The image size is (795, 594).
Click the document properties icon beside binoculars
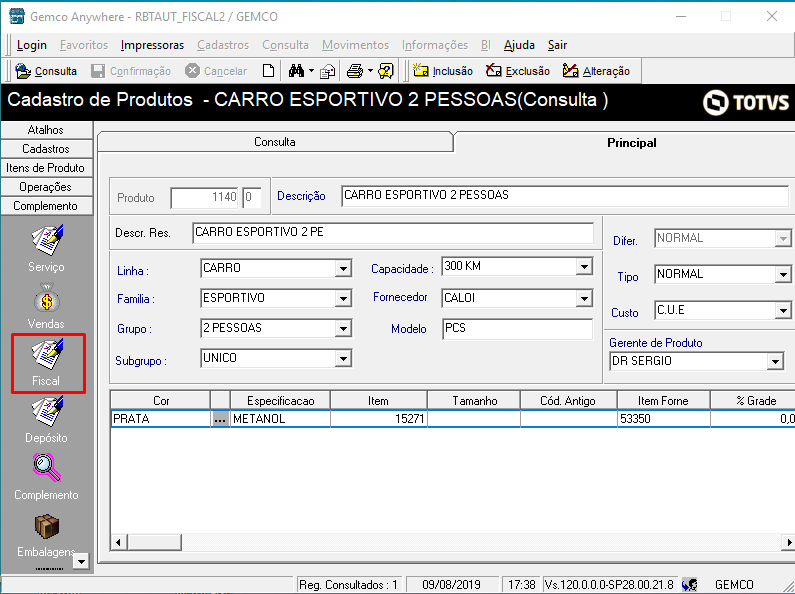(328, 71)
